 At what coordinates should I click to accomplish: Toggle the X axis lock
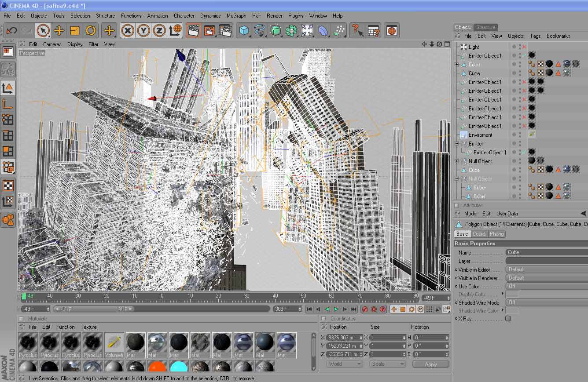pyautogui.click(x=128, y=30)
